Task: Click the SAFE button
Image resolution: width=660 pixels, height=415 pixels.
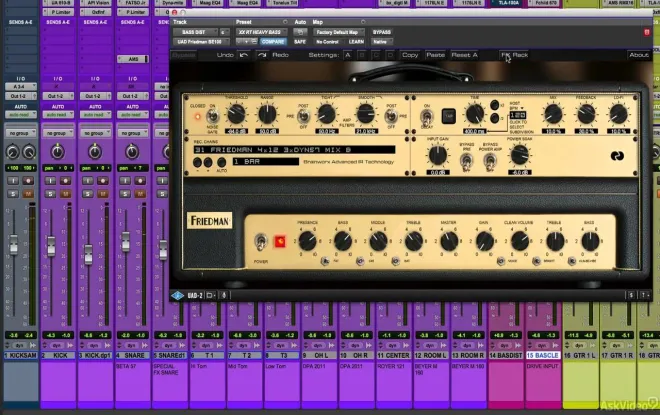Action: coord(300,42)
